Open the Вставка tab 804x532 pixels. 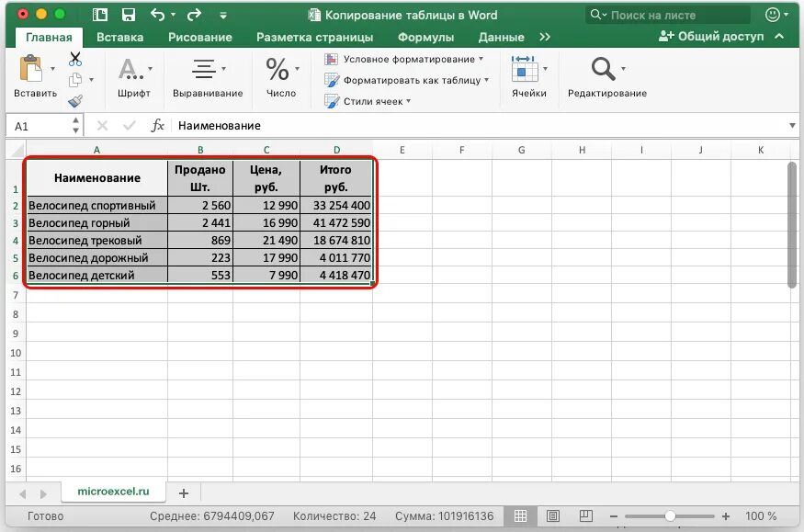tap(120, 38)
